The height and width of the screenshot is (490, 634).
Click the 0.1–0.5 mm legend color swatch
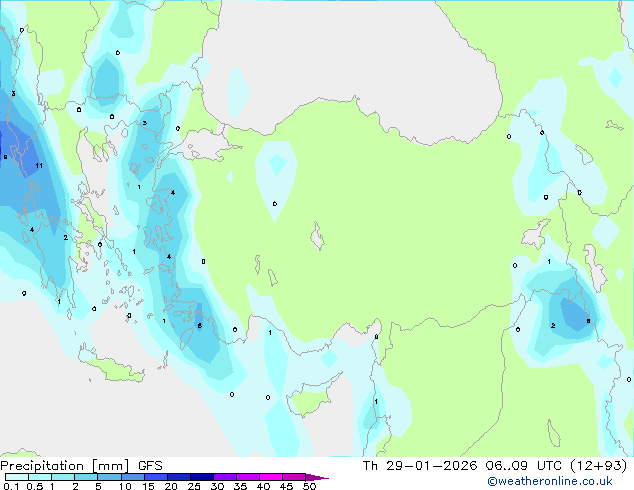[17, 477]
